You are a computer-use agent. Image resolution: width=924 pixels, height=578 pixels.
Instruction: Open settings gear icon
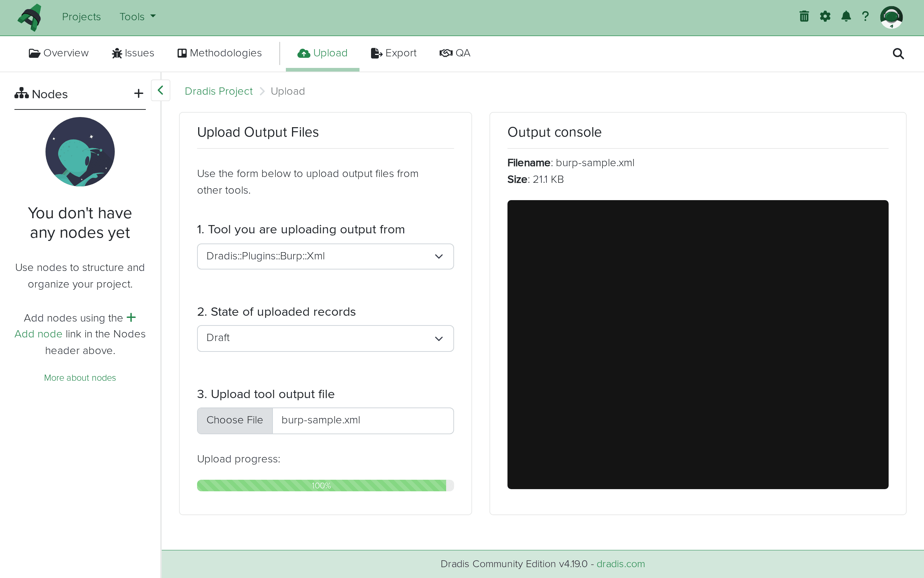pos(825,17)
